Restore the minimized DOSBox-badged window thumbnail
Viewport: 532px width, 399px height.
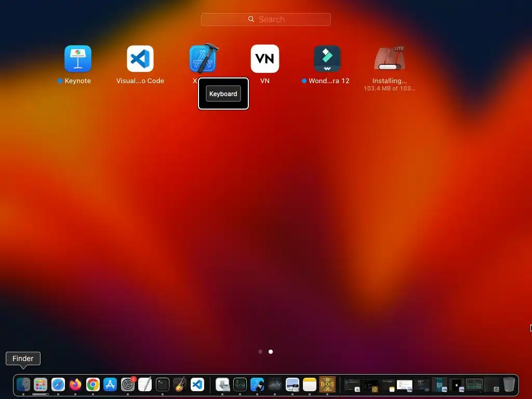[x=370, y=385]
